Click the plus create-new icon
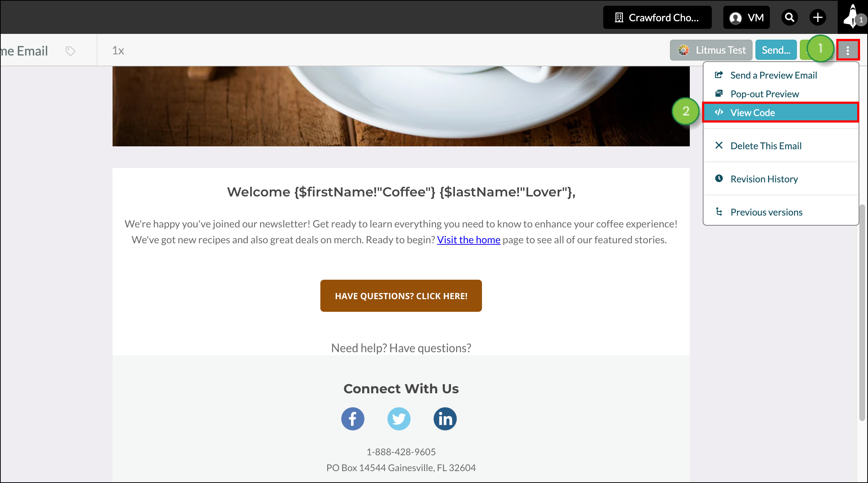This screenshot has height=483, width=868. pos(817,17)
